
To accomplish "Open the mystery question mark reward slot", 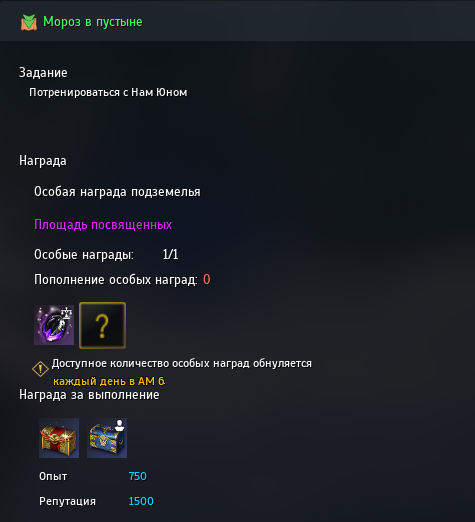I will pyautogui.click(x=102, y=325).
